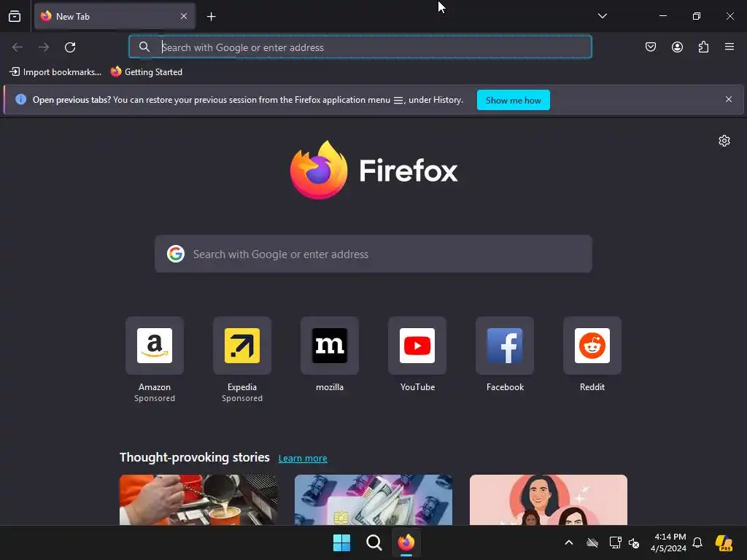Viewport: 747px width, 560px height.
Task: Click the OneDrive cloud tray icon
Action: (x=592, y=542)
